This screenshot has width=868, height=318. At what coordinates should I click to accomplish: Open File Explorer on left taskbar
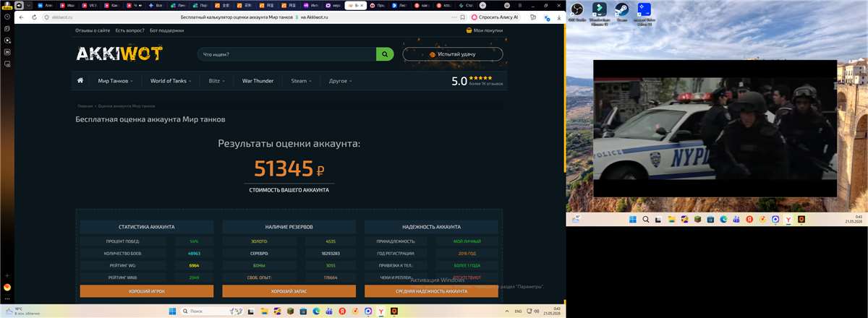265,311
